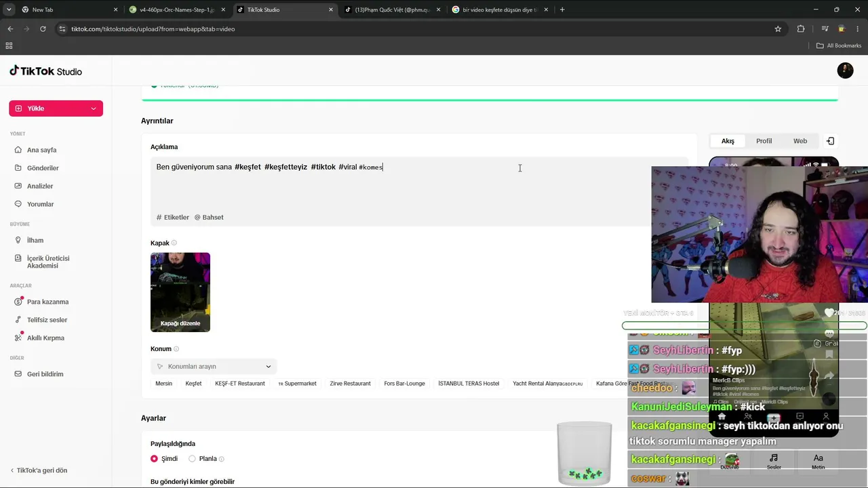Open the Gönderiler folder icon

pos(18,168)
